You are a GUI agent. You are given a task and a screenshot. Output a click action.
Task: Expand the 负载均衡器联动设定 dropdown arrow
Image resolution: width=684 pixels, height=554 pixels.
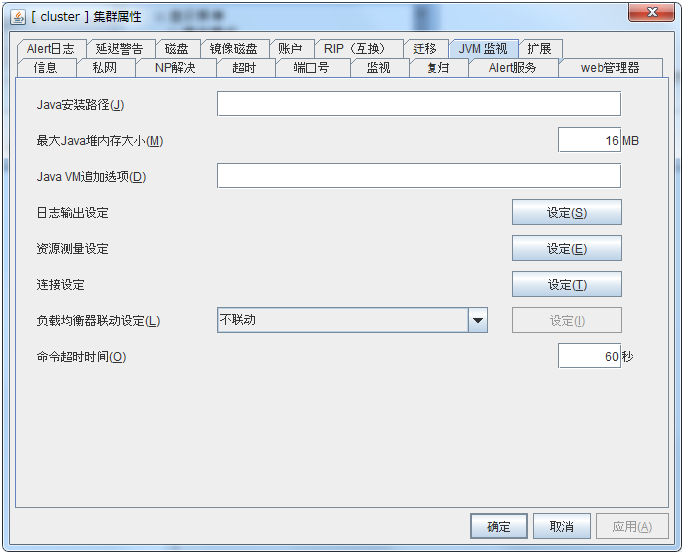tap(478, 320)
